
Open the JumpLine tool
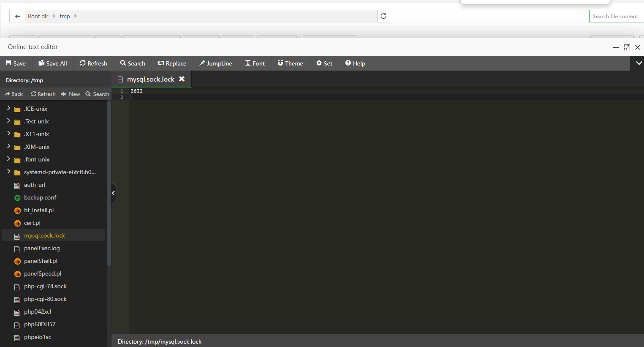(216, 63)
